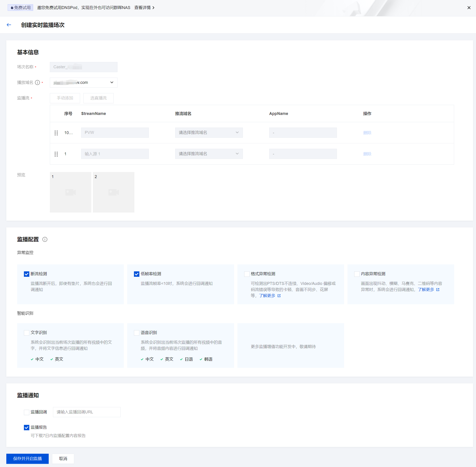Select preview thumbnail number 2
This screenshot has height=467, width=476.
(x=114, y=192)
